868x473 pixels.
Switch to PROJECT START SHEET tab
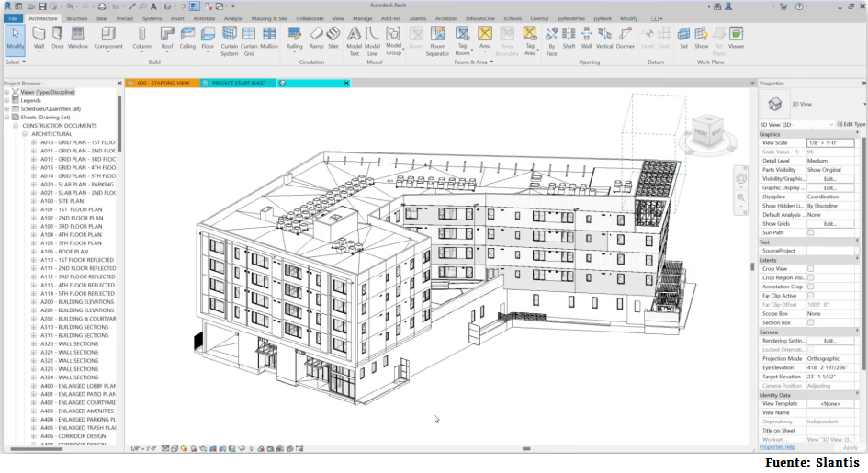tap(239, 83)
